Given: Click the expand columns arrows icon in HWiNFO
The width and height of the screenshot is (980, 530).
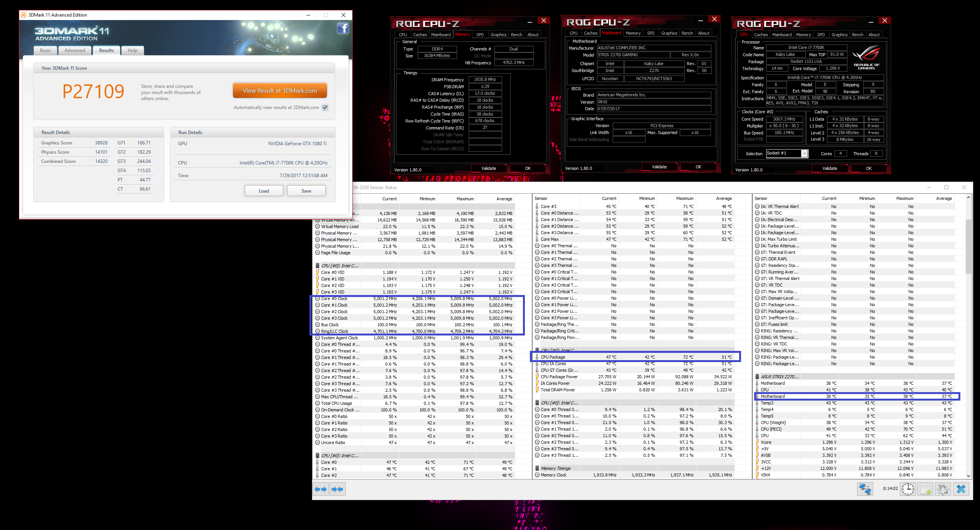Looking at the screenshot, I should (x=321, y=489).
